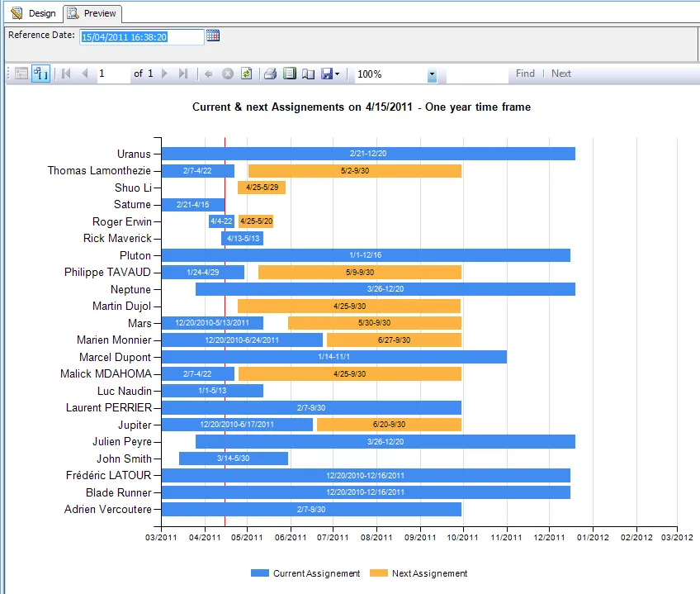700x594 pixels.
Task: Toggle print layout view
Action: tap(289, 74)
